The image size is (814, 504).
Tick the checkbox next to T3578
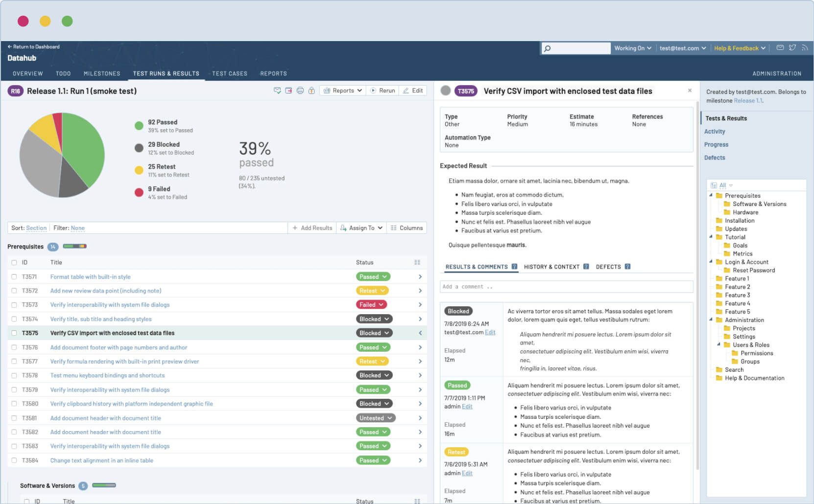(14, 376)
